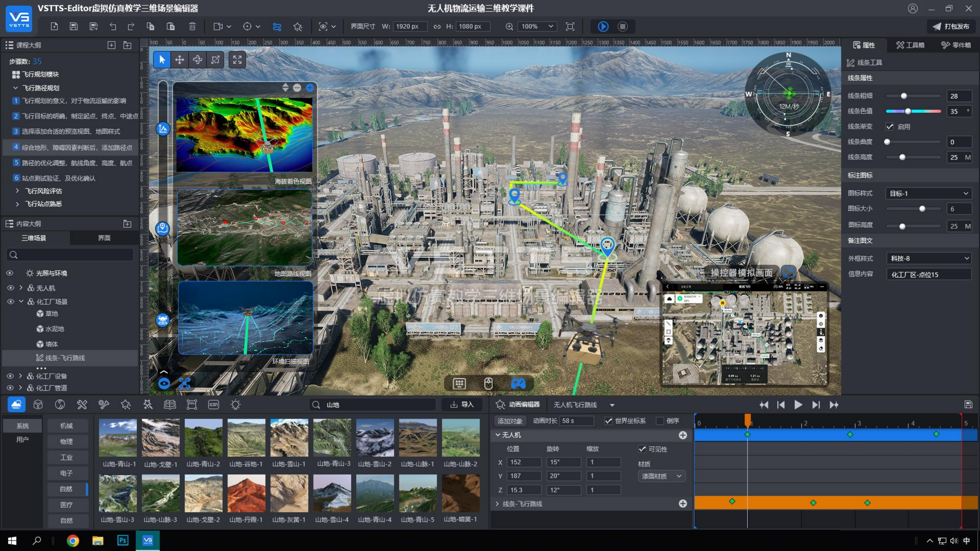Click animation timeline play button
This screenshot has height=551, width=980.
coord(798,405)
